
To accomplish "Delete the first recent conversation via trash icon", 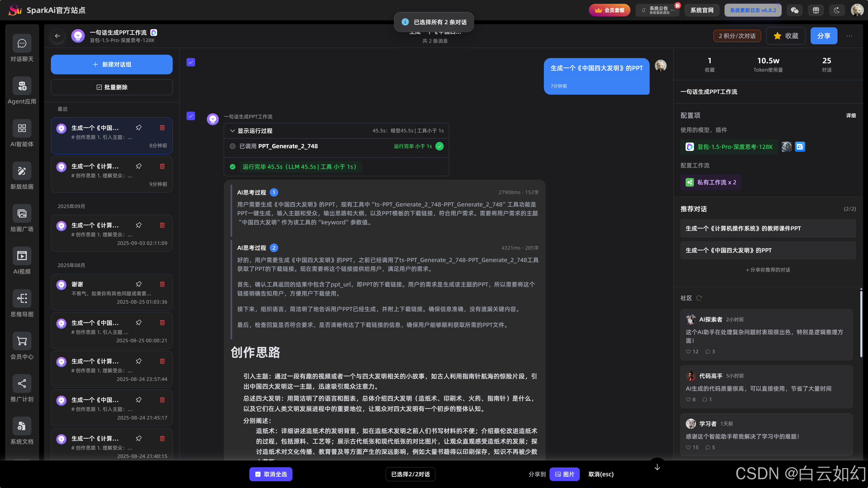I will click(x=162, y=128).
